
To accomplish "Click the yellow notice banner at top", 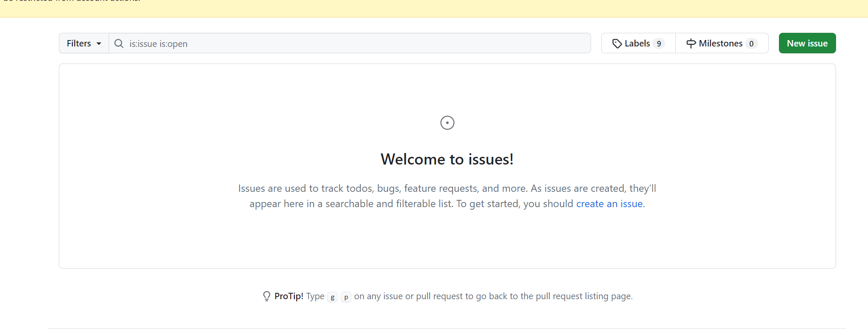I will click(x=434, y=8).
